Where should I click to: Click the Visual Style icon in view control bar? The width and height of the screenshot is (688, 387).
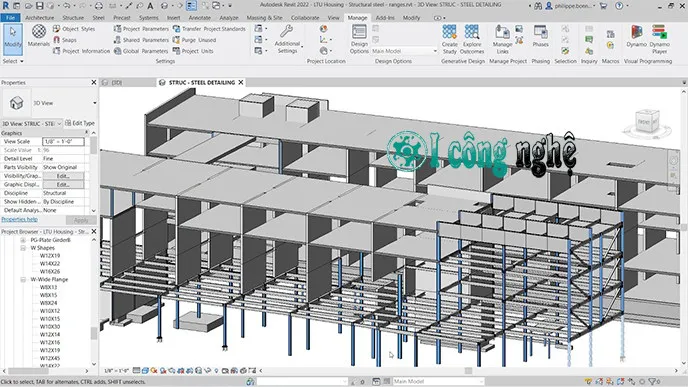(x=145, y=371)
